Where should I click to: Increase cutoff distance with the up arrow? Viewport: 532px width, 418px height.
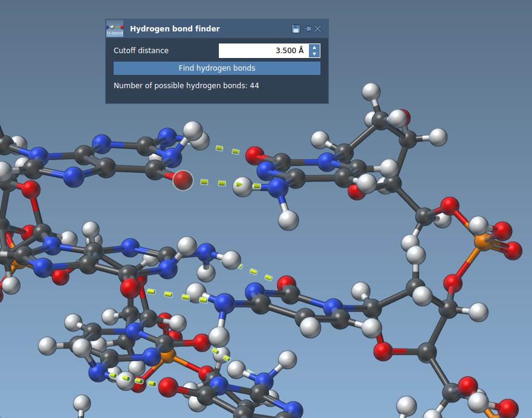[314, 47]
